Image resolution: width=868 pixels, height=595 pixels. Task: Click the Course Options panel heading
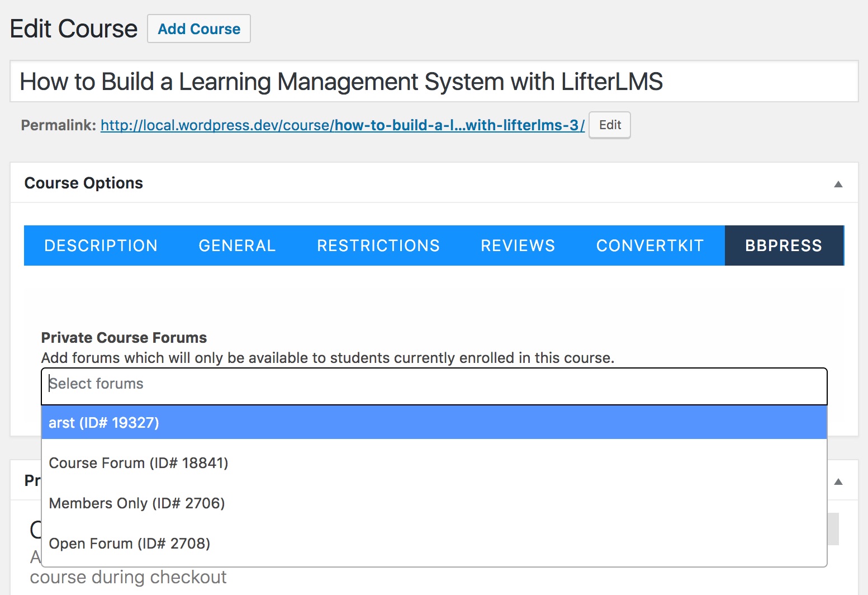pyautogui.click(x=84, y=183)
